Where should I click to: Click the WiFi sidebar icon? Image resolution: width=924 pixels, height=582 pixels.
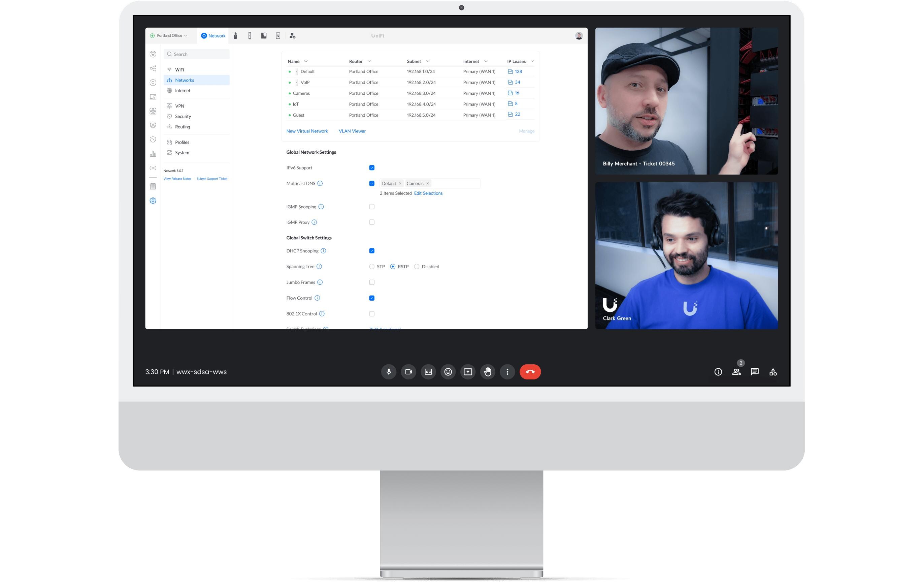click(169, 69)
